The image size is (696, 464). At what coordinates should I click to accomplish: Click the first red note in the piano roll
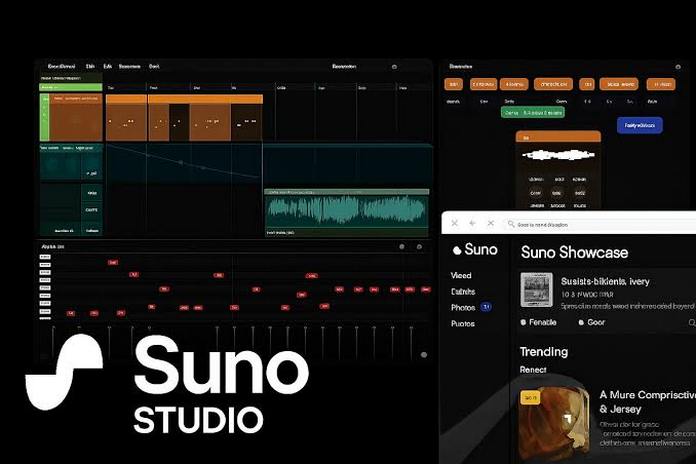pos(70,313)
